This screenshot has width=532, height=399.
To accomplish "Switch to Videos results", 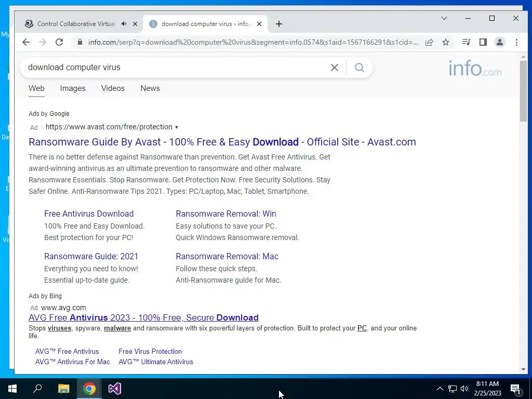I will (x=113, y=88).
